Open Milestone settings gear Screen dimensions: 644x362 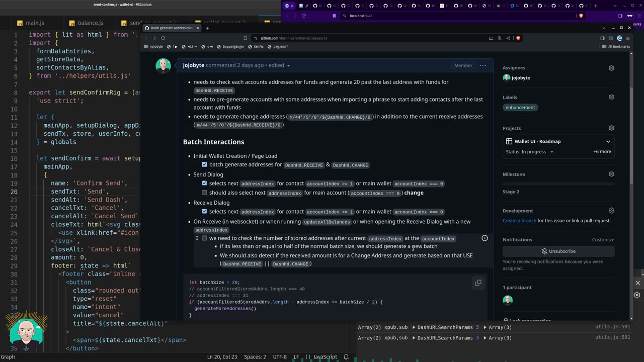click(611, 174)
